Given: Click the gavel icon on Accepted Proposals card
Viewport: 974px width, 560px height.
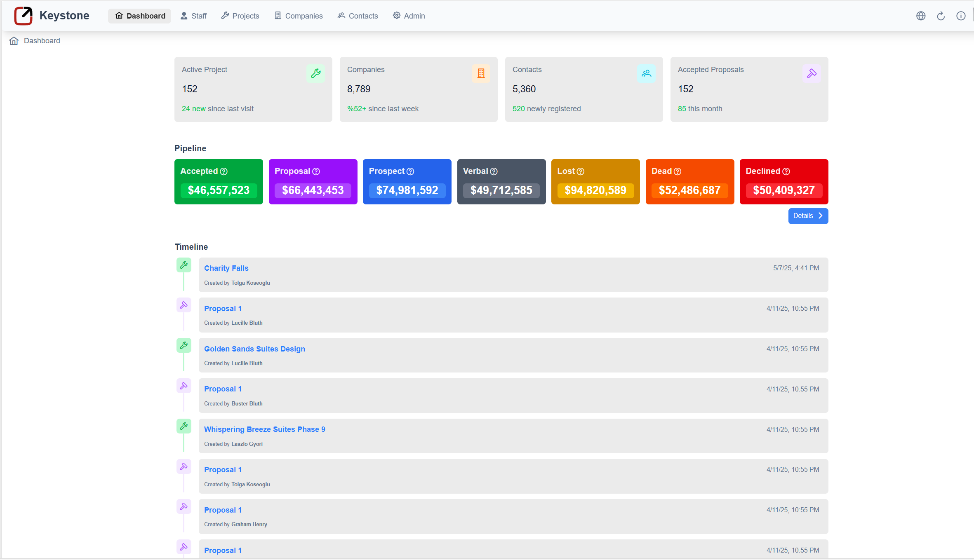Looking at the screenshot, I should 812,73.
